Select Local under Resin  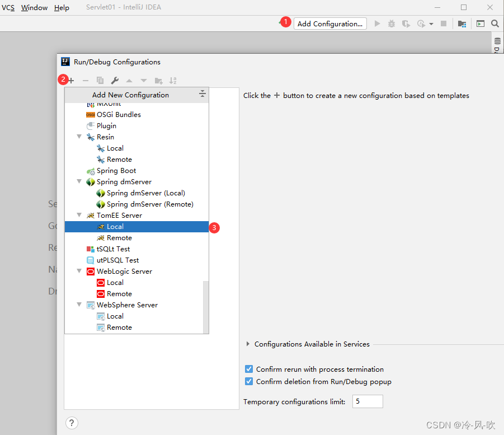point(136,148)
